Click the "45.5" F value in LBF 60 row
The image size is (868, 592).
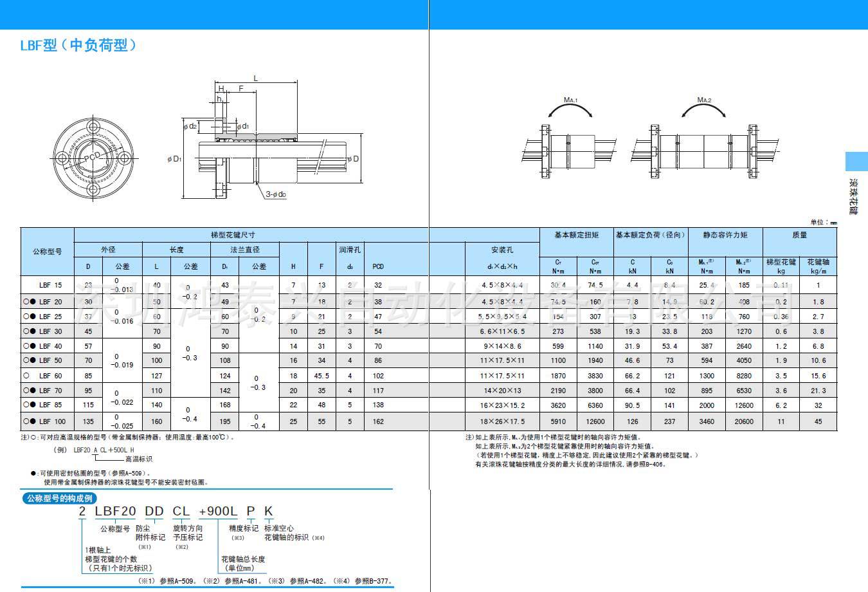pyautogui.click(x=321, y=376)
